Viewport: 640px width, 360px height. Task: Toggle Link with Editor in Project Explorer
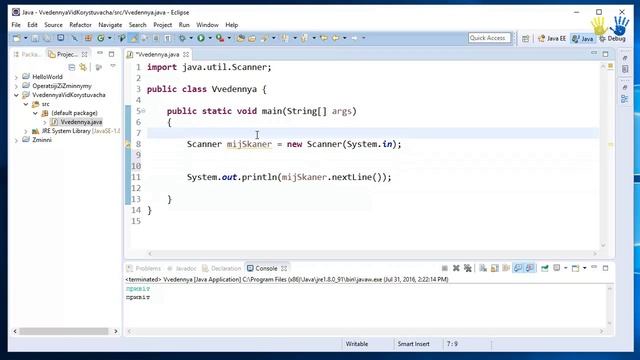[x=83, y=67]
